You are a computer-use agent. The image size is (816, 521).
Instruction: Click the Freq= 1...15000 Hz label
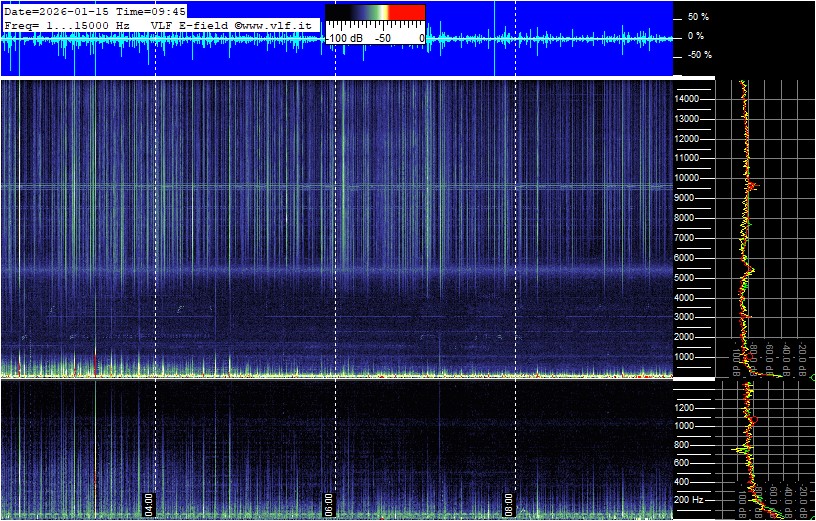click(x=66, y=24)
